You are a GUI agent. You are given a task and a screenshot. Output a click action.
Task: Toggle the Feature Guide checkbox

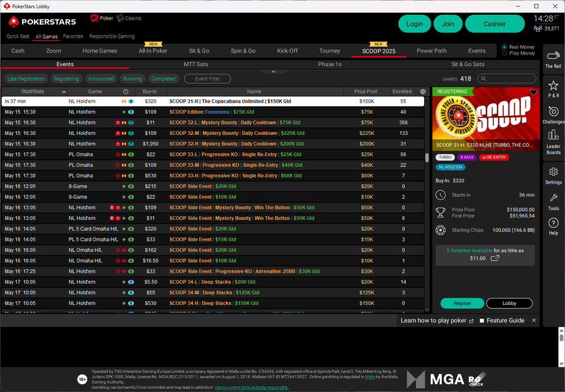[482, 321]
